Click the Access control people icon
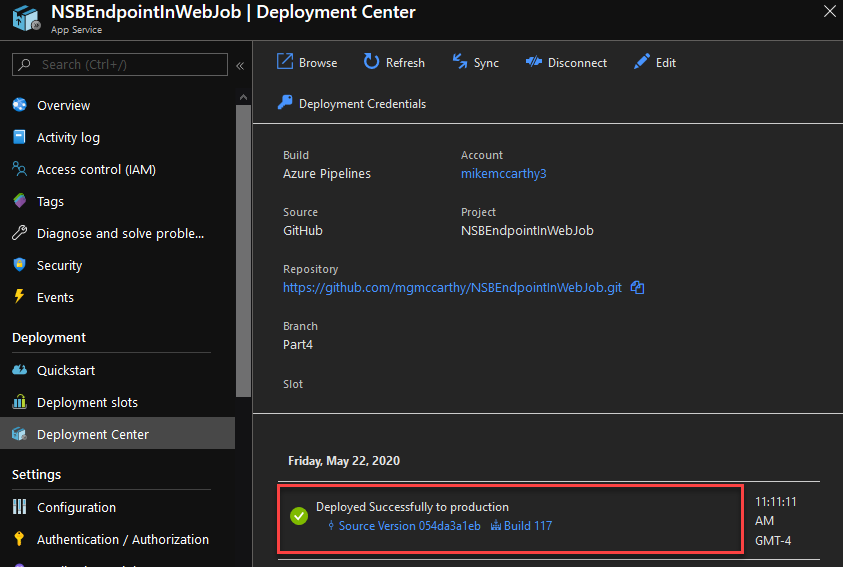This screenshot has width=843, height=567. 19,169
